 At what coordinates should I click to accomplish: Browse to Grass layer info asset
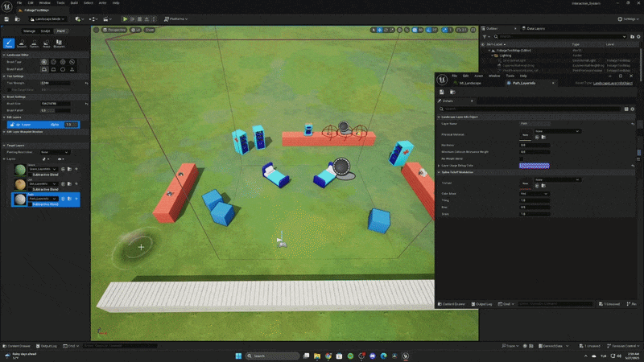pyautogui.click(x=69, y=169)
